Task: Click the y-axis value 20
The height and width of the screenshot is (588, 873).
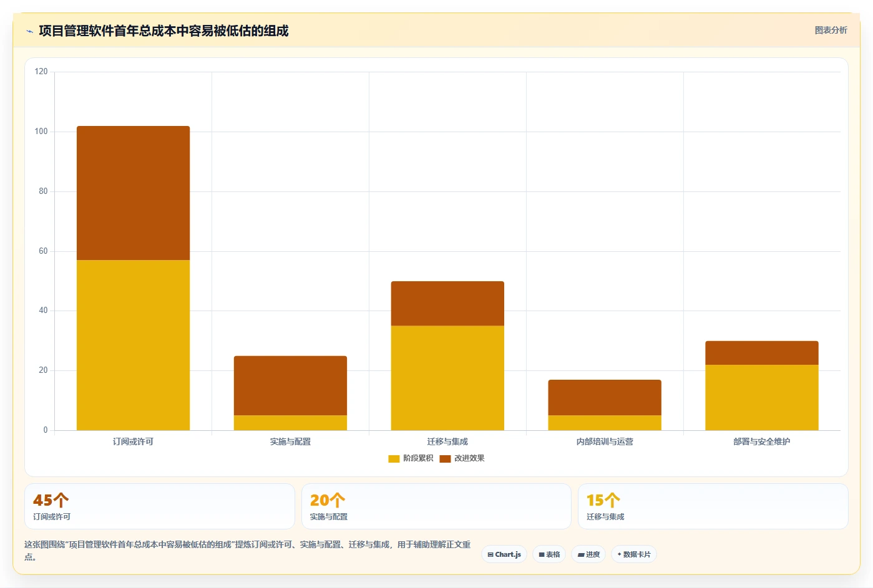Action: pyautogui.click(x=43, y=370)
